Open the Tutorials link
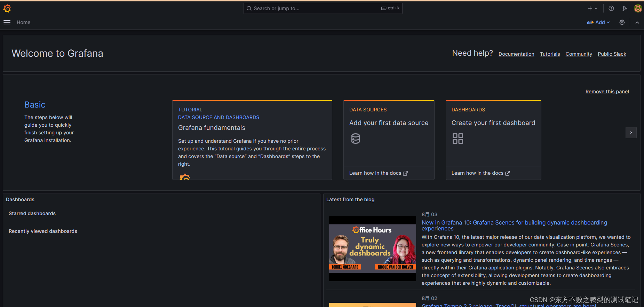Image resolution: width=644 pixels, height=307 pixels. pos(550,54)
